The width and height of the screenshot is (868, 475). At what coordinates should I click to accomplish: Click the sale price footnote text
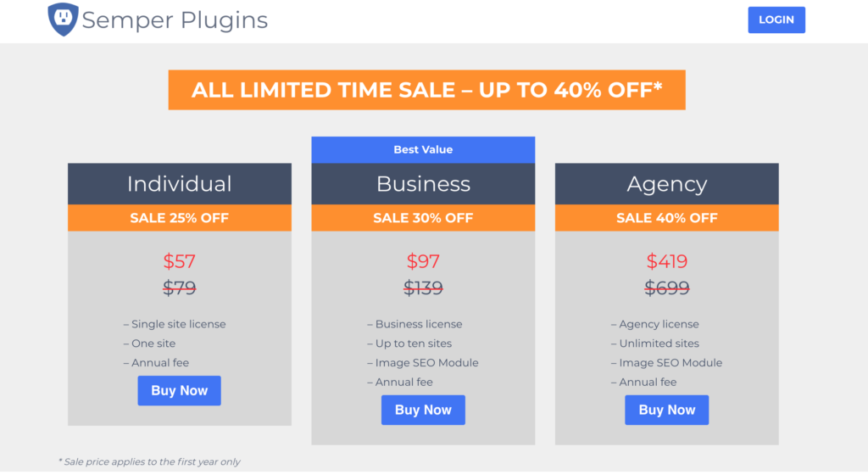[x=149, y=461]
